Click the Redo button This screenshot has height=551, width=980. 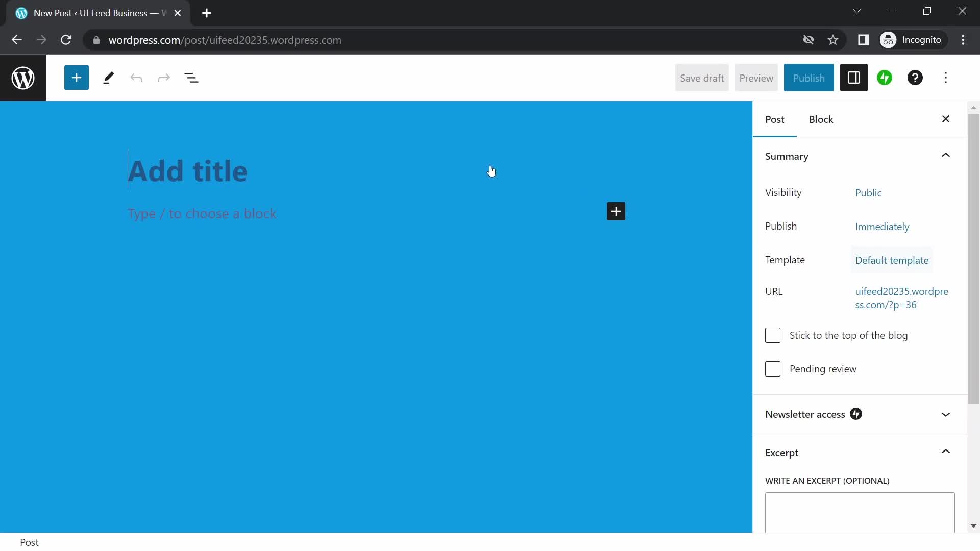[x=163, y=78]
